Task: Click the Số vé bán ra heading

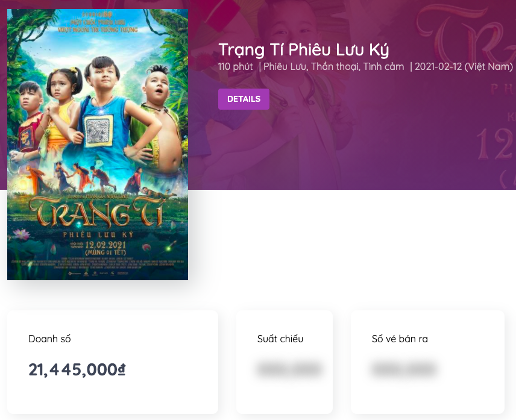Action: coord(400,339)
